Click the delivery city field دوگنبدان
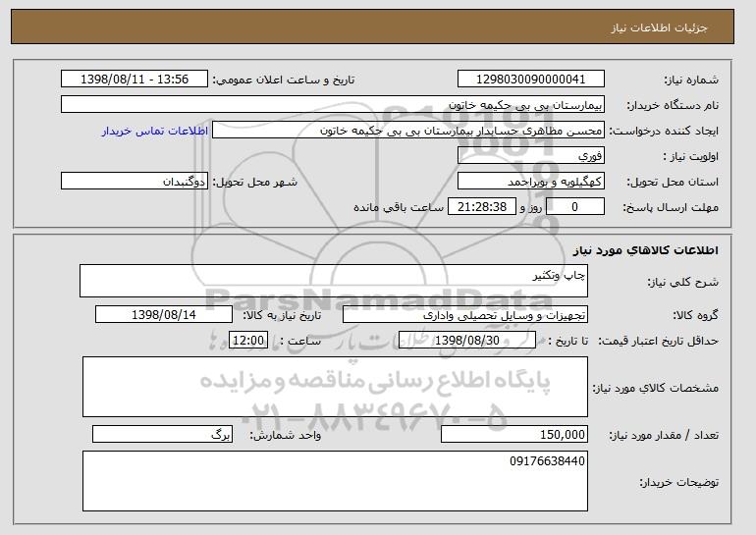756x535 pixels. [x=135, y=182]
